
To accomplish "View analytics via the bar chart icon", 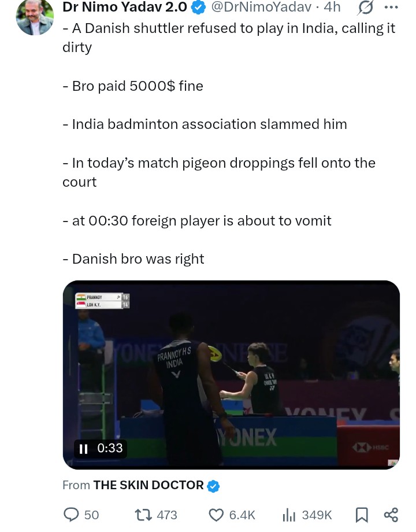I will point(289,515).
